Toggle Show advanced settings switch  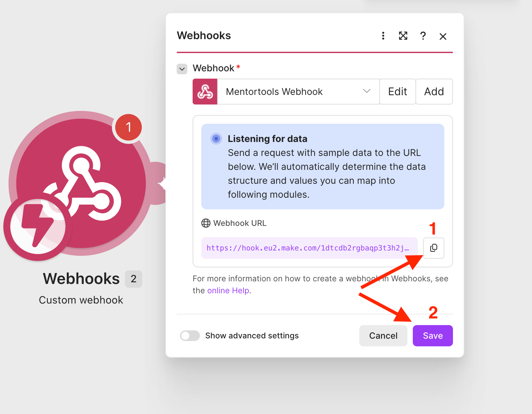click(190, 336)
